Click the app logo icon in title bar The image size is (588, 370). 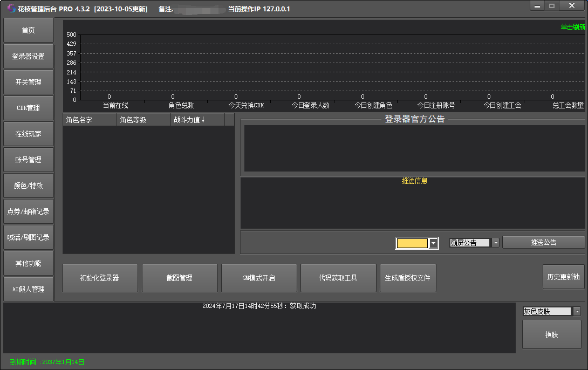tap(11, 9)
